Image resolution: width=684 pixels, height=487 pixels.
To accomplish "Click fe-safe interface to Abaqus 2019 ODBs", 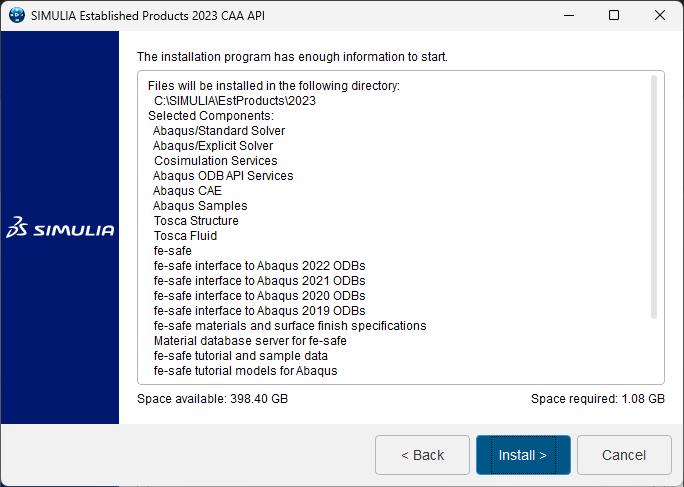I will (259, 311).
